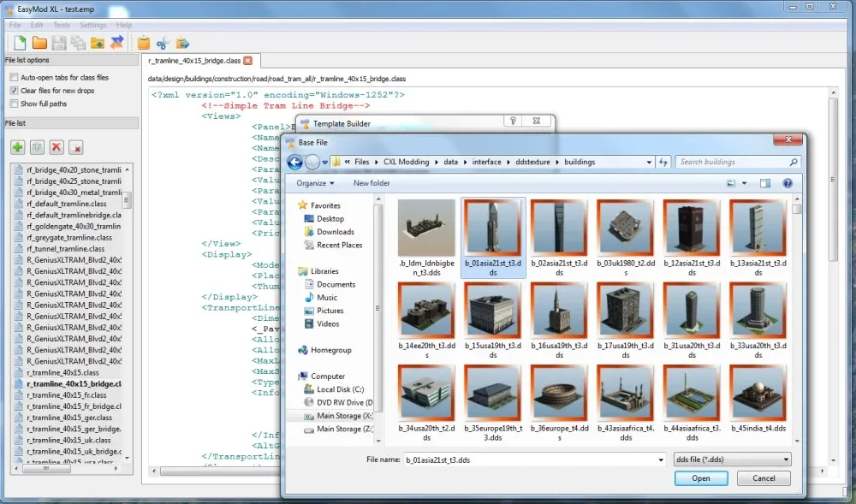The height and width of the screenshot is (504, 856).
Task: Enable Auto-open tabs for class files
Action: (x=14, y=78)
